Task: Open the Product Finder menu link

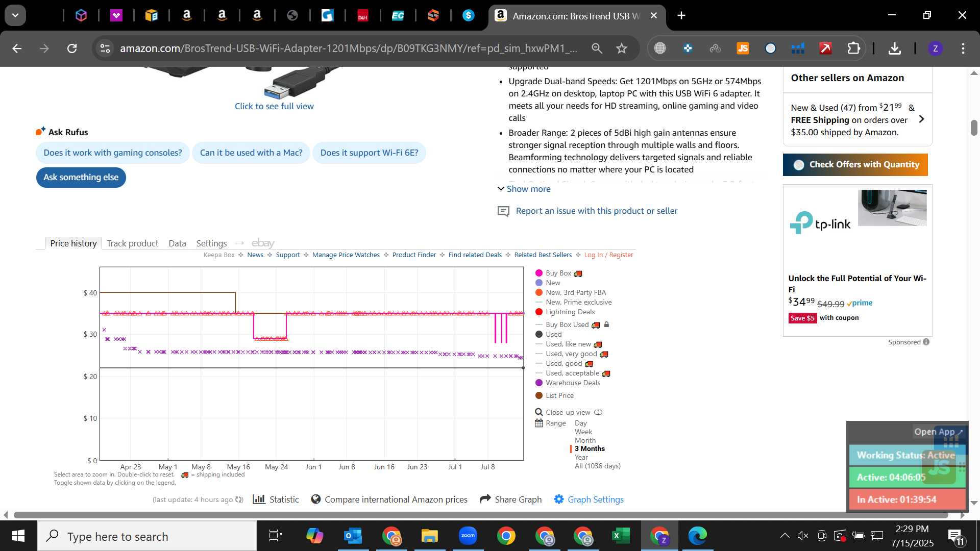Action: (414, 255)
